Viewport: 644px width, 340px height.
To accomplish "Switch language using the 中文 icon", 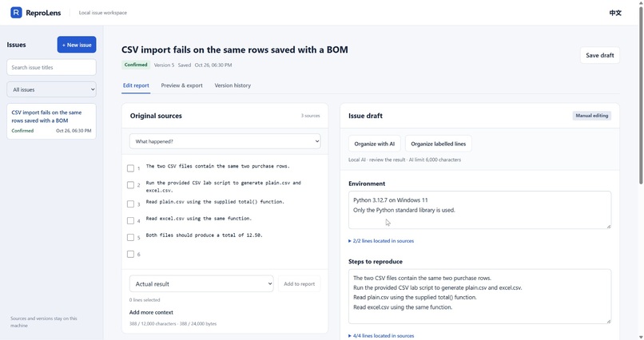I will [x=615, y=13].
